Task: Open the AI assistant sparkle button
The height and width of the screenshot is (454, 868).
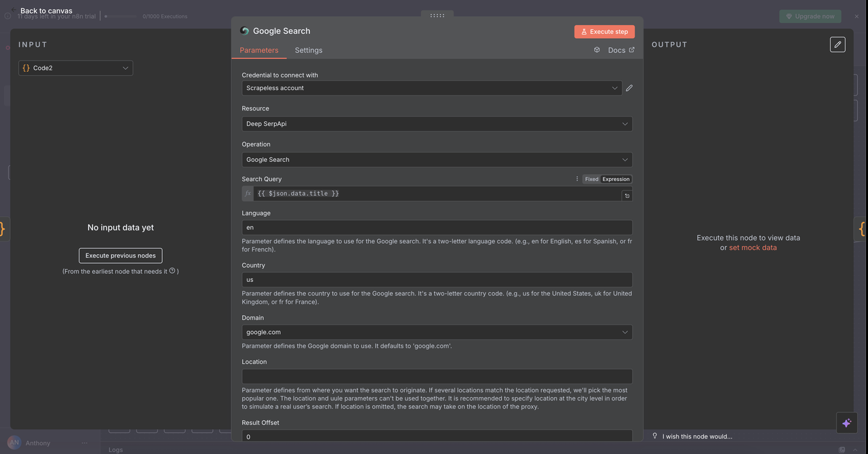Action: 846,423
